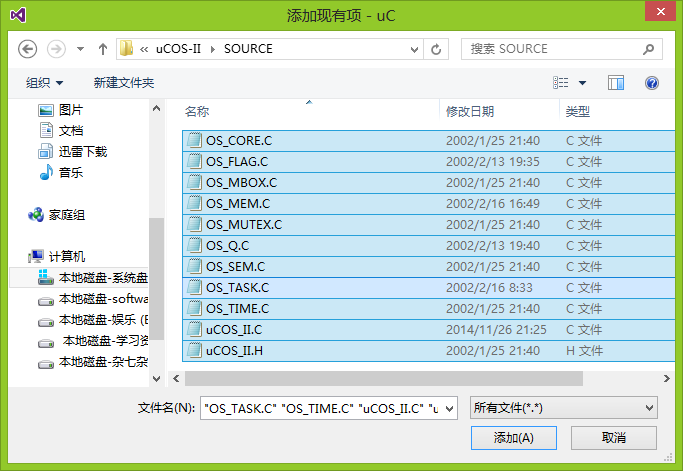This screenshot has height=471, width=683.
Task: Select the OS_MBOX.C file icon
Action: [194, 182]
